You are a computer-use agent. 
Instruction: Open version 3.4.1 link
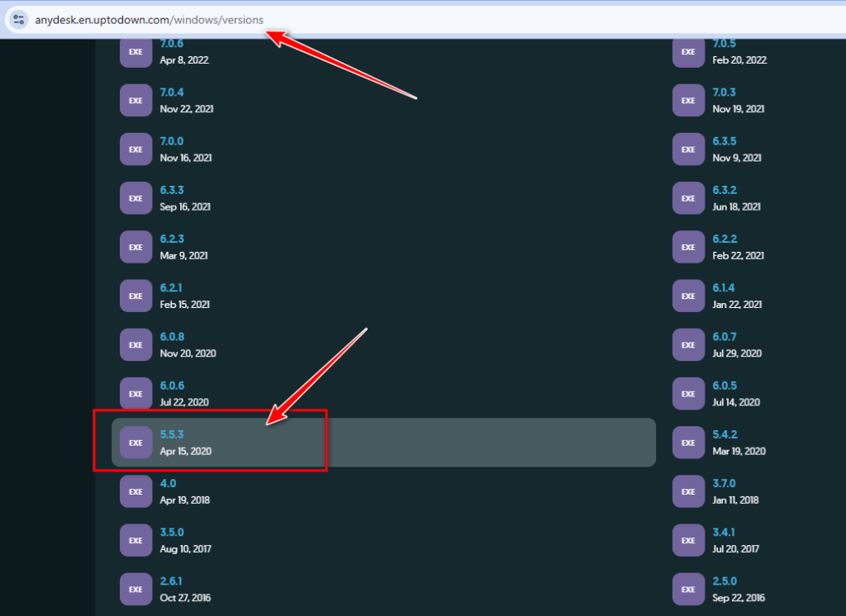point(724,532)
